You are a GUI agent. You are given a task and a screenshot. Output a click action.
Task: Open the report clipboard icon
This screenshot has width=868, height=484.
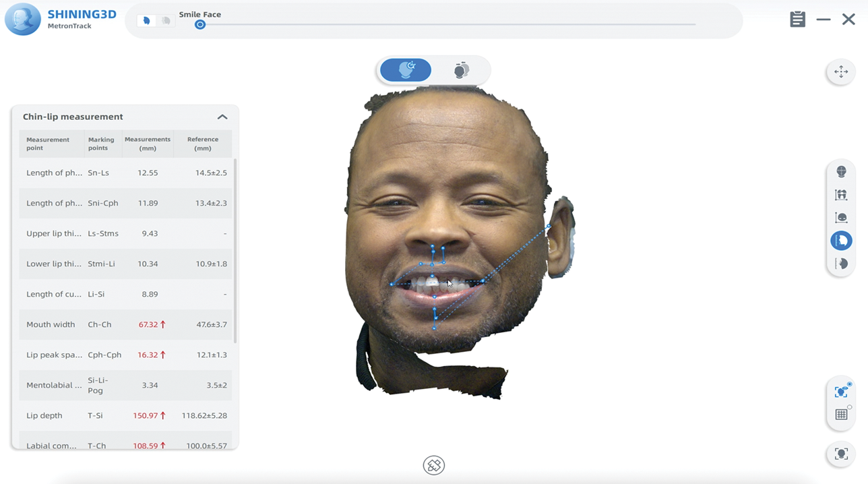pos(797,20)
